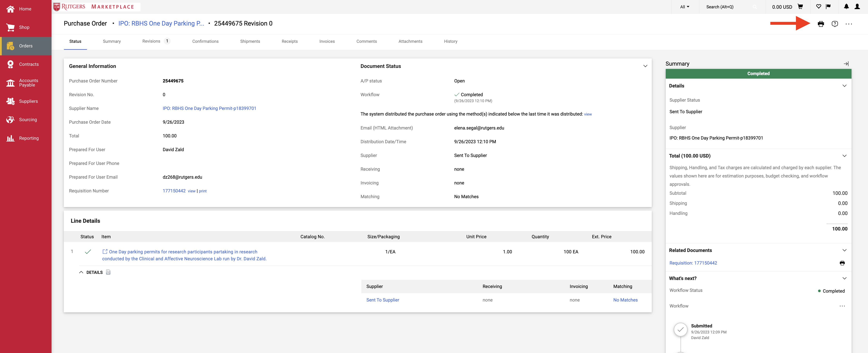Switch to the Shipments tab
This screenshot has width=868, height=353.
[250, 41]
